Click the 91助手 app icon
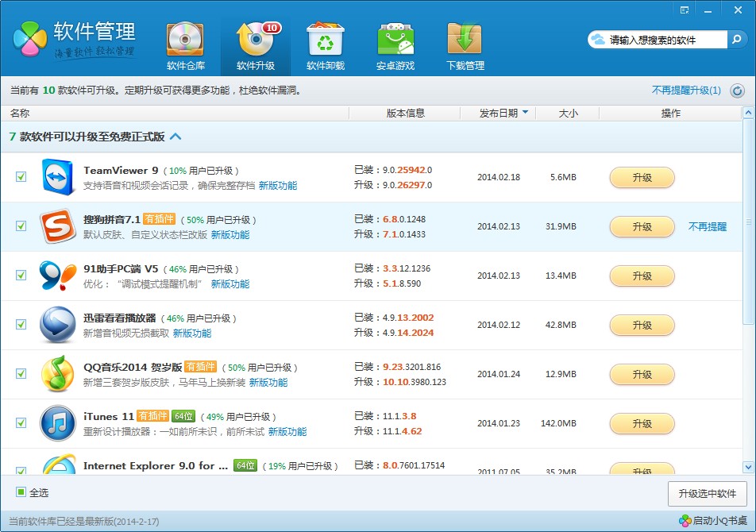 [x=57, y=276]
